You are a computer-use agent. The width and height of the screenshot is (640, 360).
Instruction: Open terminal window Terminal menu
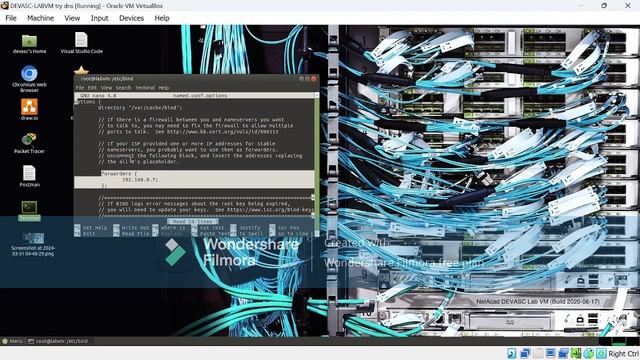coord(145,88)
